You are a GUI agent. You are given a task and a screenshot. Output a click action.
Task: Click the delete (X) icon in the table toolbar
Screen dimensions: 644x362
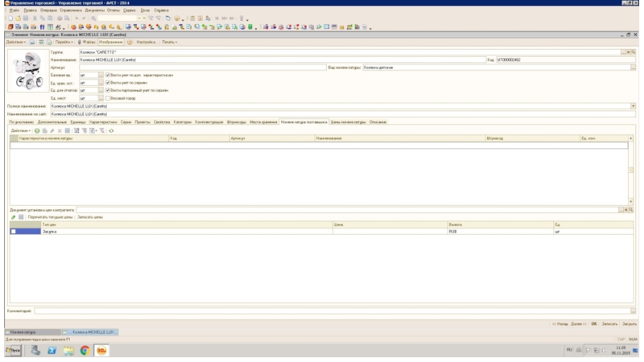pos(59,130)
